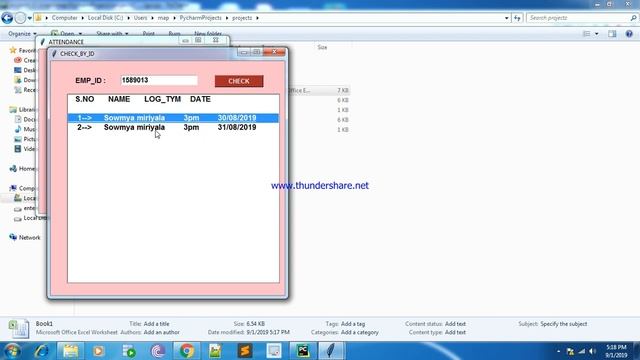Image resolution: width=640 pixels, height=360 pixels.
Task: Open the Windows Start orb
Action: pos(11,351)
